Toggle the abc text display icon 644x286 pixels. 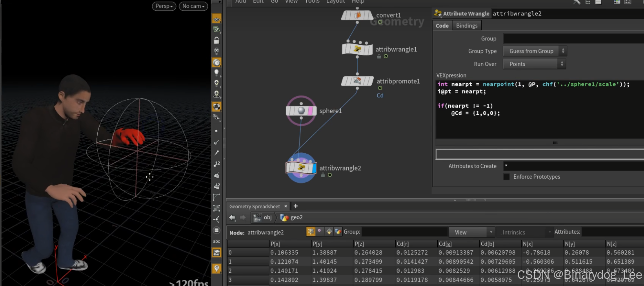click(x=216, y=241)
